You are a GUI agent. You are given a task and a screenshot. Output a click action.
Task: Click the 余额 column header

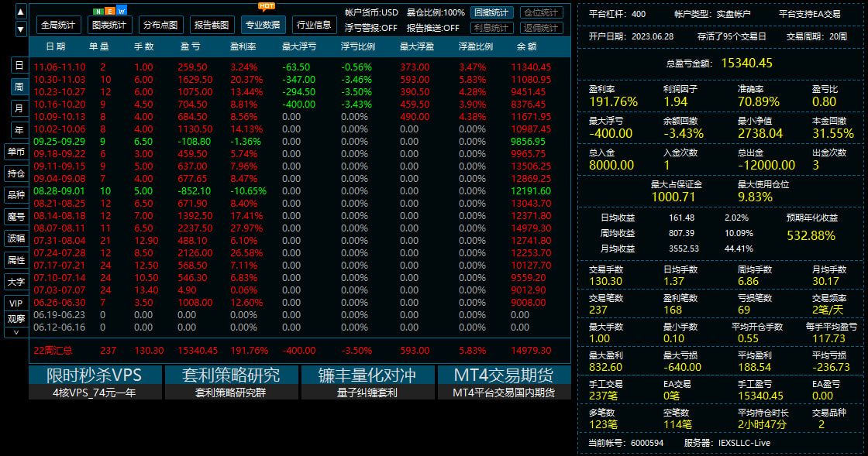tap(526, 46)
